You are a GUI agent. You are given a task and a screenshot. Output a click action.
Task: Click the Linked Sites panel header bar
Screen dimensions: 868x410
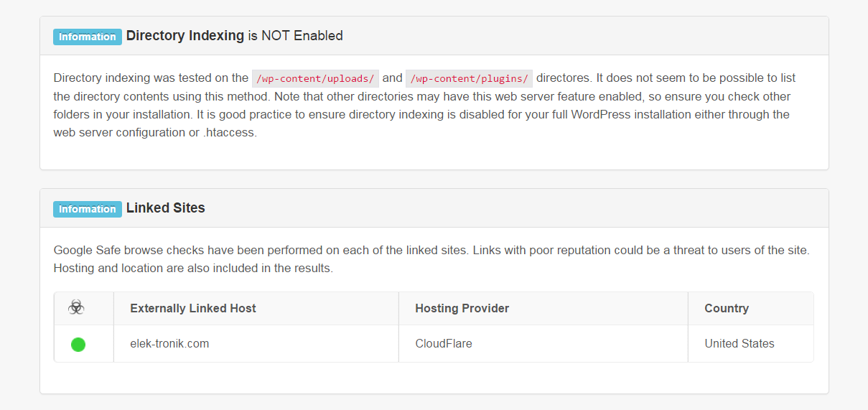point(434,208)
